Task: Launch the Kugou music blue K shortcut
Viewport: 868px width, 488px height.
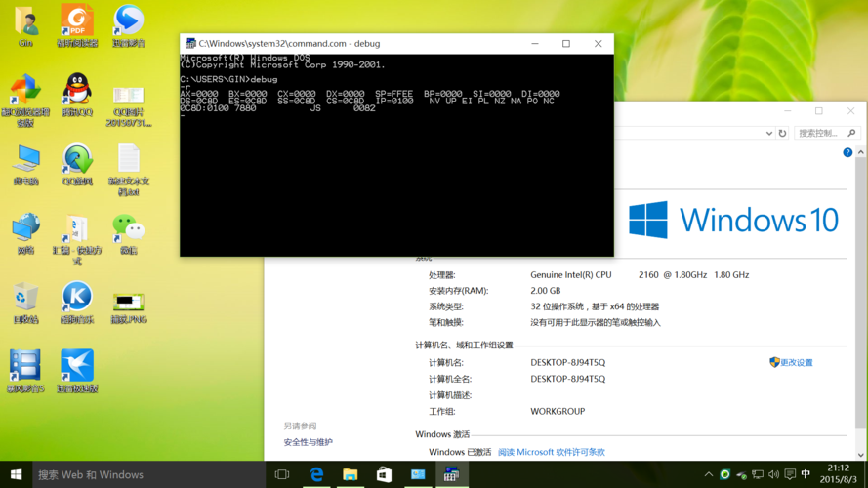Action: (77, 303)
